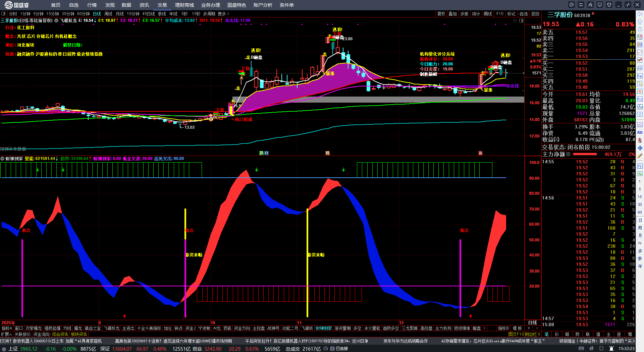The width and height of the screenshot is (644, 352).
Task: Click the 主力净额 red progress bar
Action: pos(585,154)
